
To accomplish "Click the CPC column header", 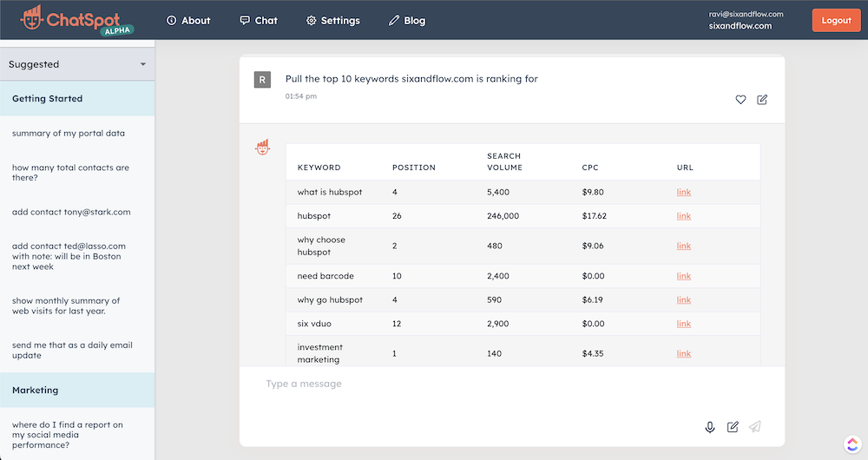I will [x=590, y=168].
